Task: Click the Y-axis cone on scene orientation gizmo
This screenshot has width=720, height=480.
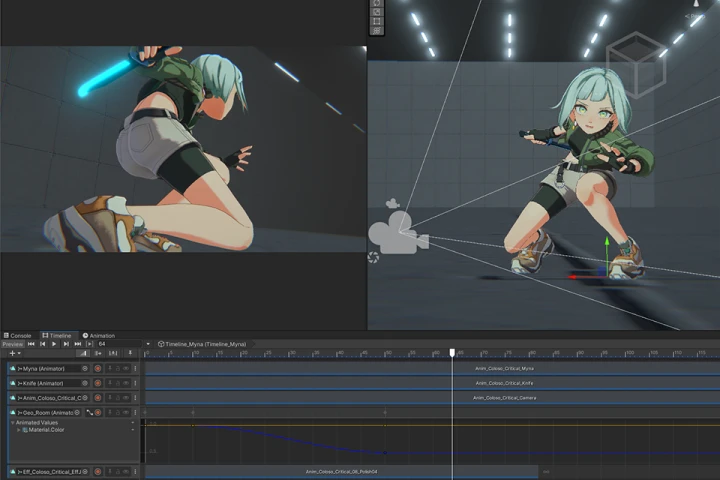Action: (696, 3)
